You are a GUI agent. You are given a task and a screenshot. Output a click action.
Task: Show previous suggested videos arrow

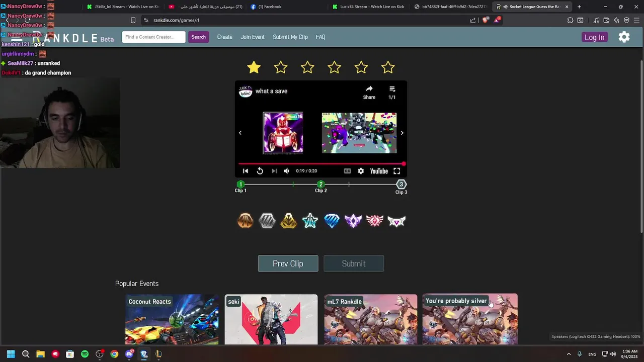(x=240, y=133)
